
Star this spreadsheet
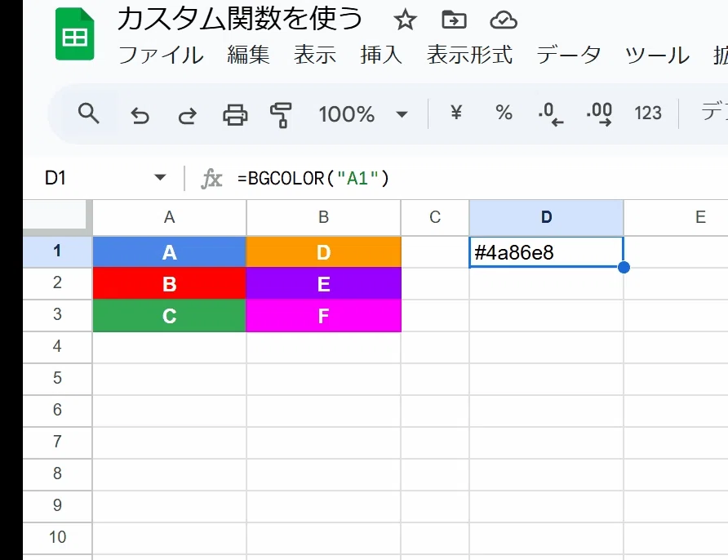(x=405, y=20)
